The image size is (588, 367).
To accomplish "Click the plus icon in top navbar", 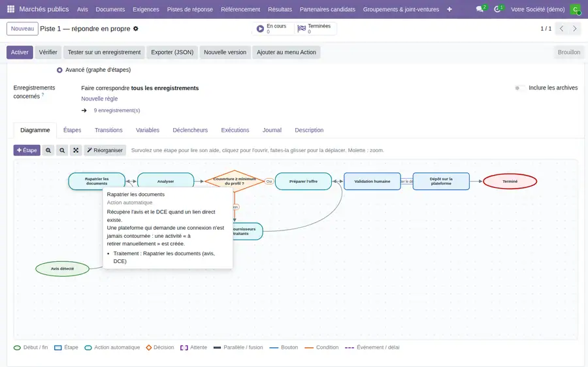I will (449, 9).
